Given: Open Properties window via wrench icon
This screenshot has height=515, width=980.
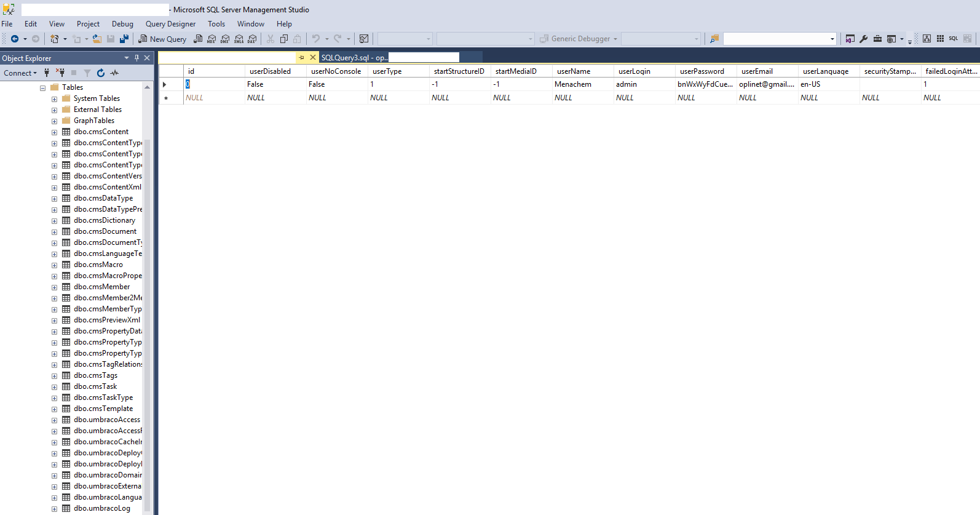Looking at the screenshot, I should (x=863, y=39).
